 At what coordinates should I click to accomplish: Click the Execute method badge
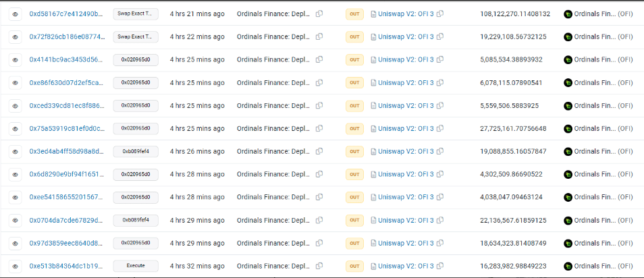pos(136,266)
